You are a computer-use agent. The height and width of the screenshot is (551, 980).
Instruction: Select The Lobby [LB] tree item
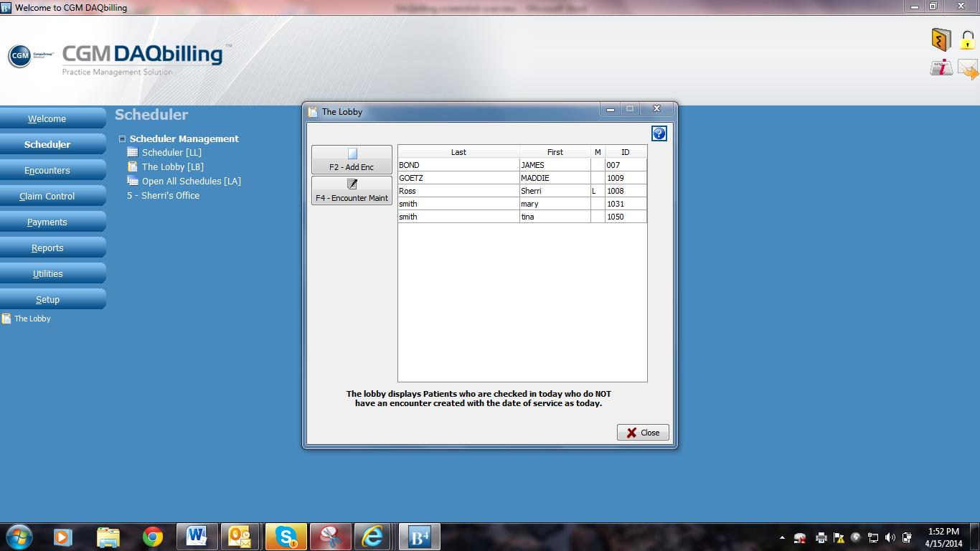pyautogui.click(x=171, y=166)
